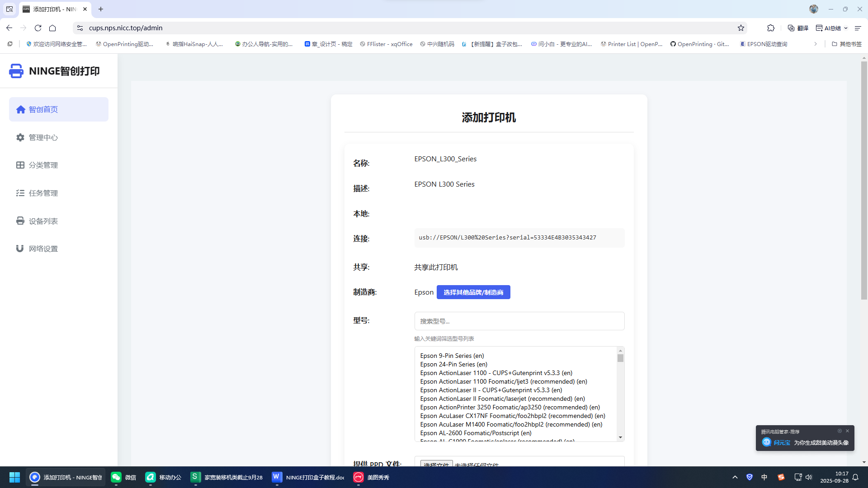The width and height of the screenshot is (868, 488).
Task: Select the 设备列表 printer icon
Action: [20, 221]
